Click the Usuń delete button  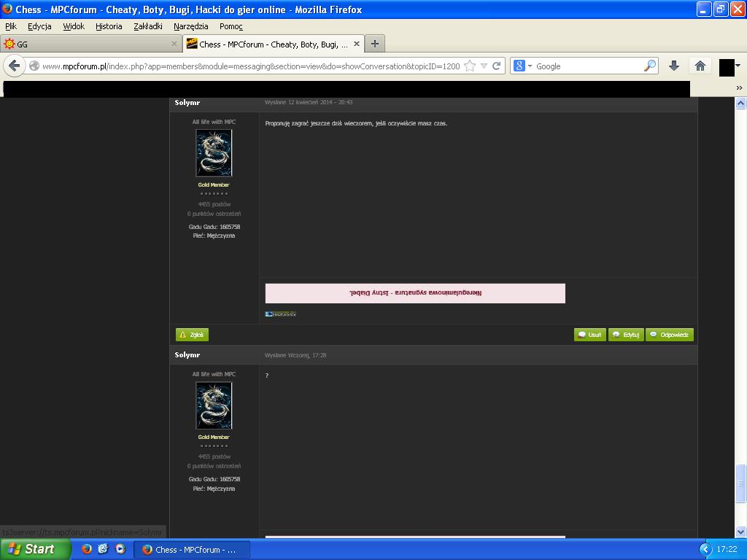click(x=589, y=335)
